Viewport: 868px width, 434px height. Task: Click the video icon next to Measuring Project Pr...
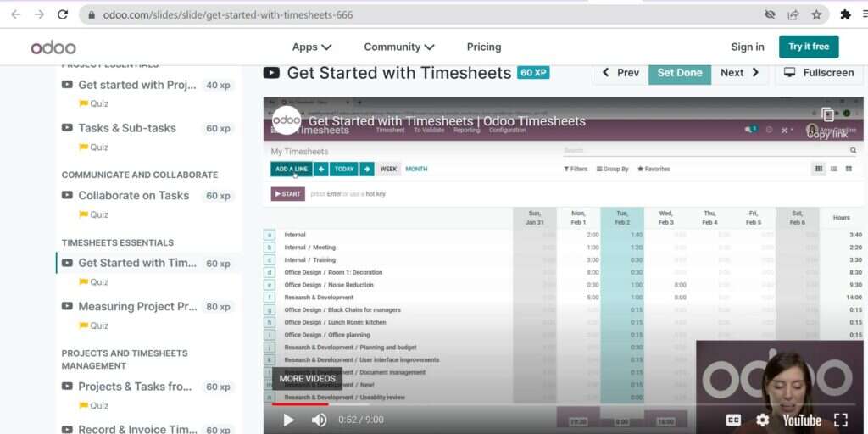pos(67,306)
